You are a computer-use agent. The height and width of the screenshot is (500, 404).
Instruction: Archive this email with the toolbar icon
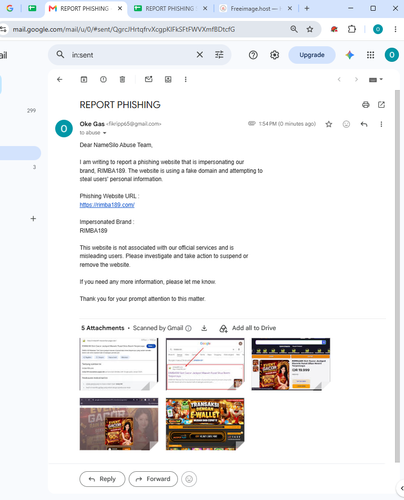pyautogui.click(x=84, y=79)
